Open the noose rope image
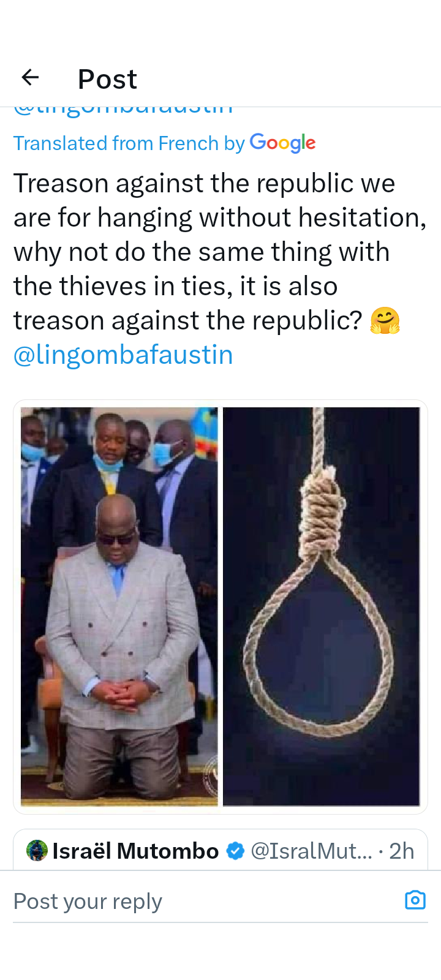This screenshot has height=980, width=441. pyautogui.click(x=322, y=606)
